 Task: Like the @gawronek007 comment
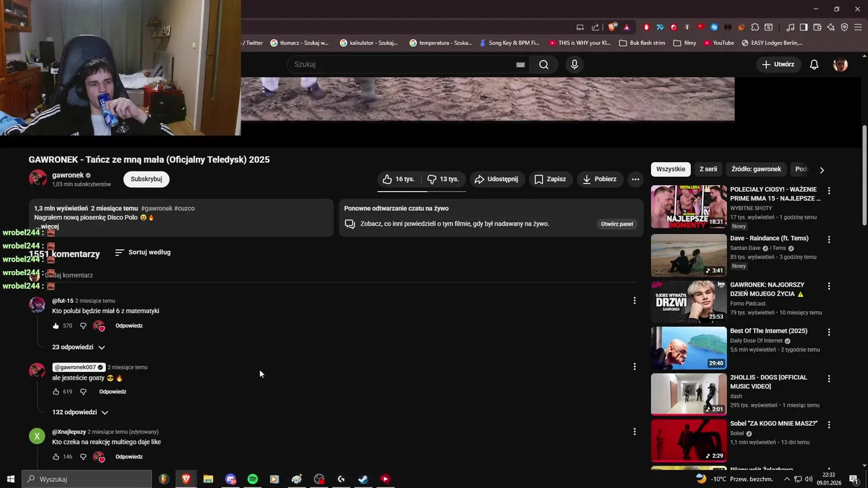point(56,392)
